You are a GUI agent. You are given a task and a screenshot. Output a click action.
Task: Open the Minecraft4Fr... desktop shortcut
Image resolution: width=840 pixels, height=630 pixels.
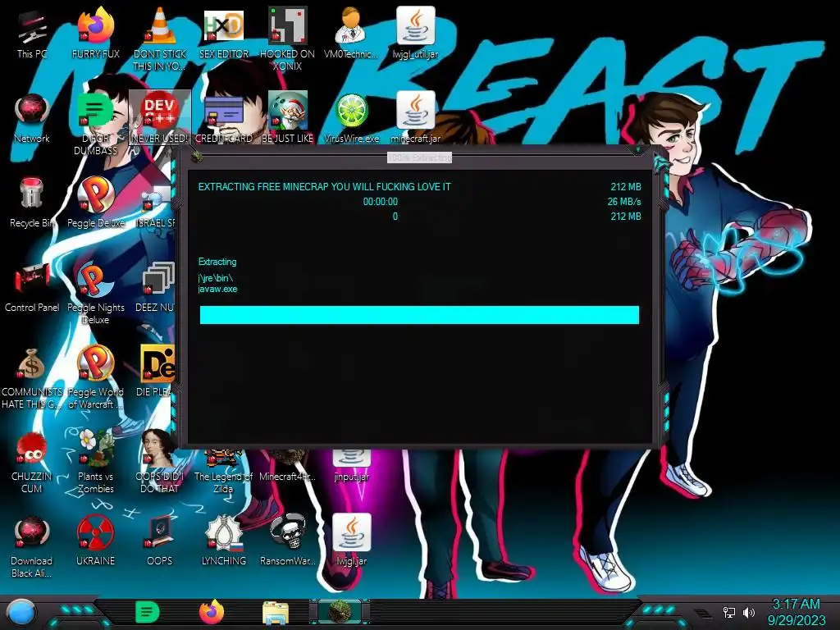(287, 466)
